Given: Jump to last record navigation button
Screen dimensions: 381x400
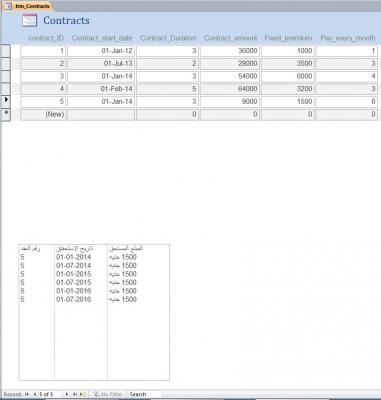Looking at the screenshot, I should point(75,394).
